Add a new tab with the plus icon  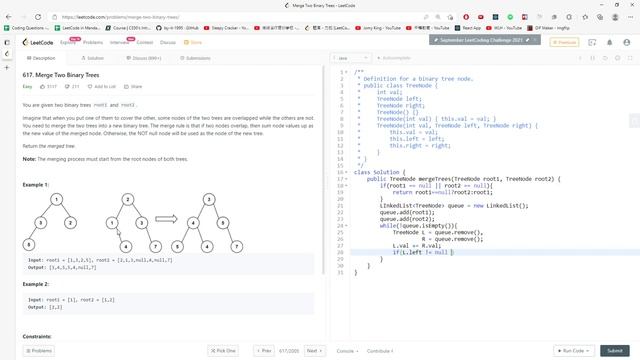pyautogui.click(x=7, y=67)
